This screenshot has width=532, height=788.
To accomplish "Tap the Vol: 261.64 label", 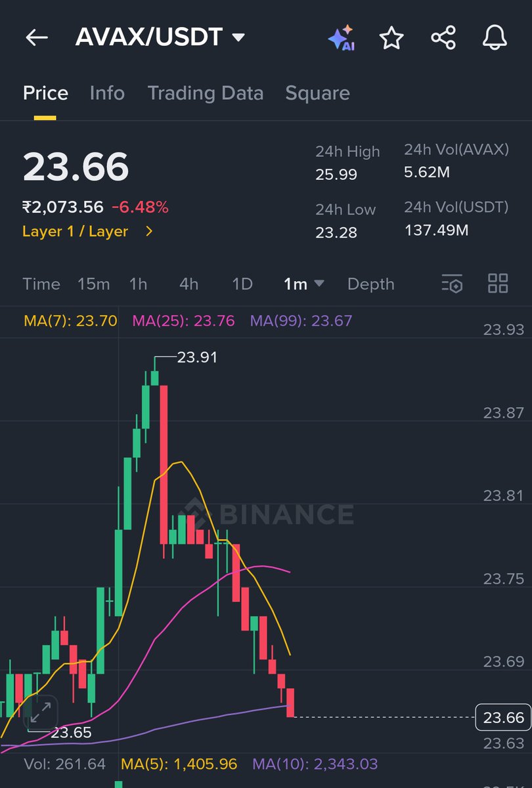I will pyautogui.click(x=64, y=764).
